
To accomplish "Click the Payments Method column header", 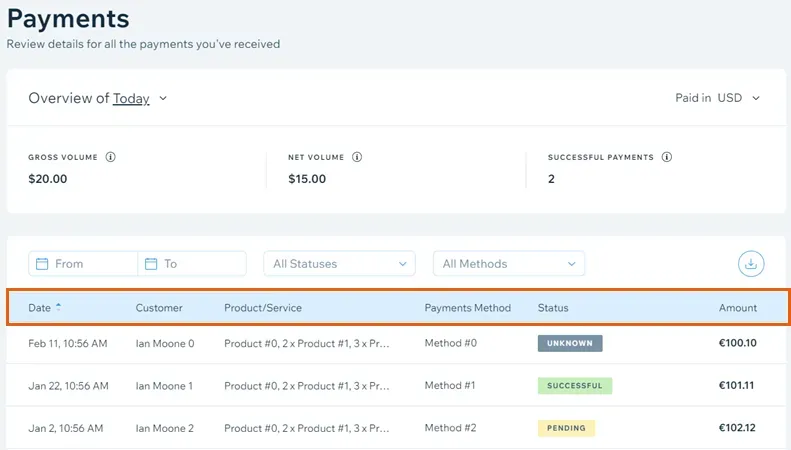I will pos(467,308).
